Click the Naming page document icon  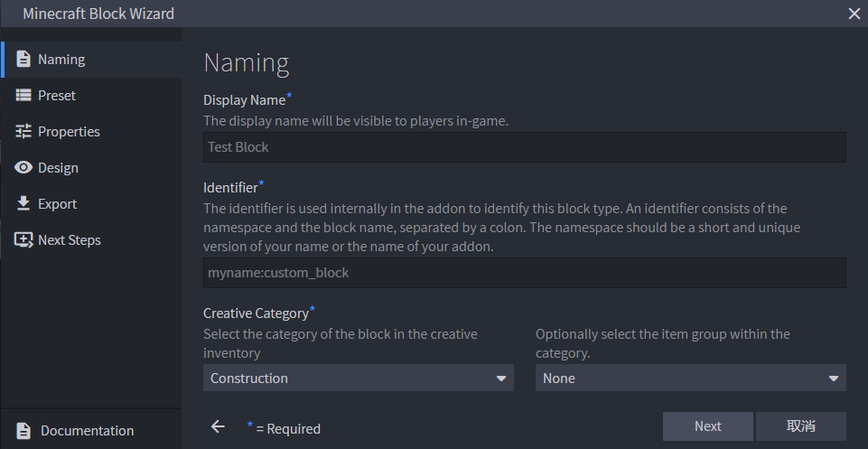tap(23, 60)
